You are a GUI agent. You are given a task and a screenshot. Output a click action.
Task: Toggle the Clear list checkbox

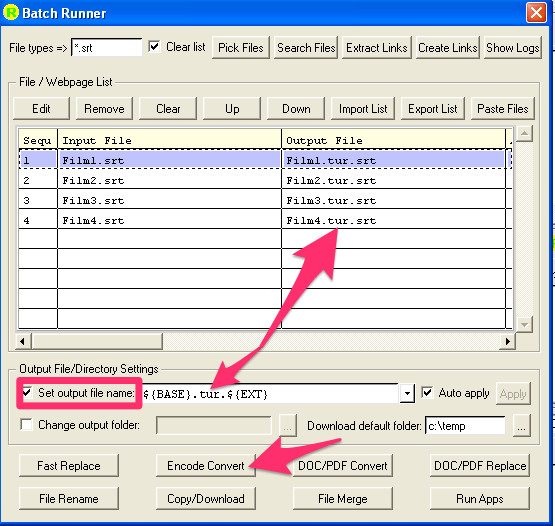click(154, 47)
